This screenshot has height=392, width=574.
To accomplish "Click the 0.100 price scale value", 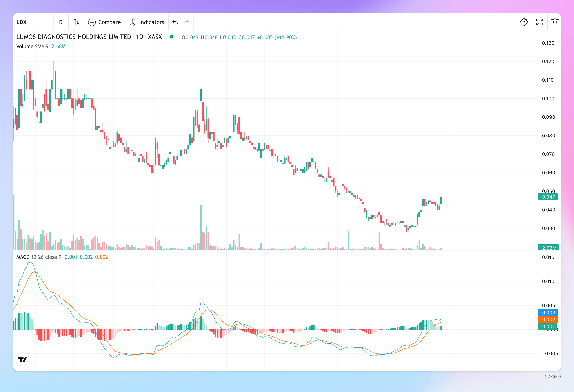I will coord(548,99).
